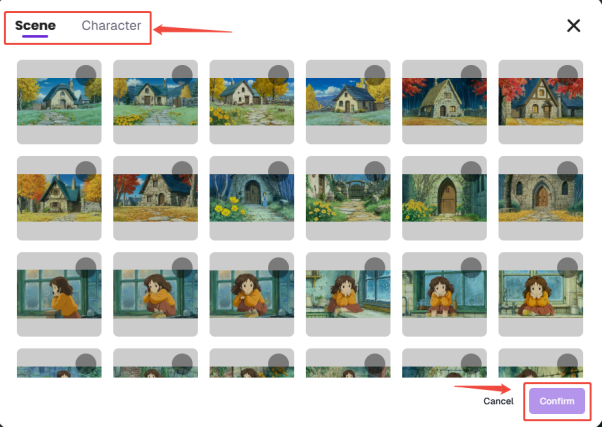Select the circle on last thumbnail of third row
This screenshot has width=602, height=428.
pyautogui.click(x=567, y=268)
